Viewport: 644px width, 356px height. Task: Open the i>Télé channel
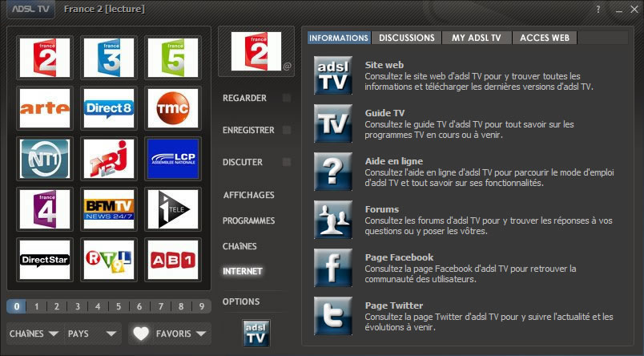173,209
